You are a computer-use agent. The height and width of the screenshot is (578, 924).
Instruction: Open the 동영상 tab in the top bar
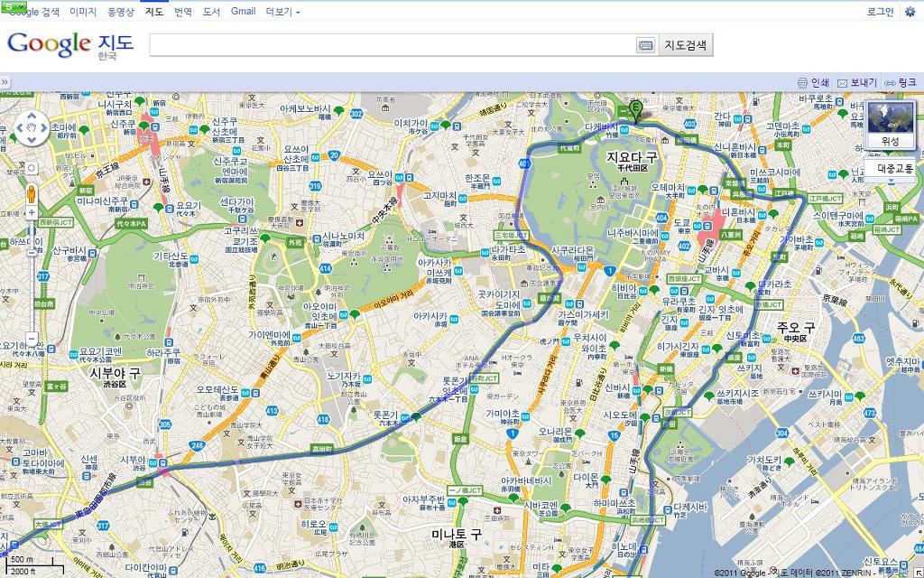coord(121,11)
